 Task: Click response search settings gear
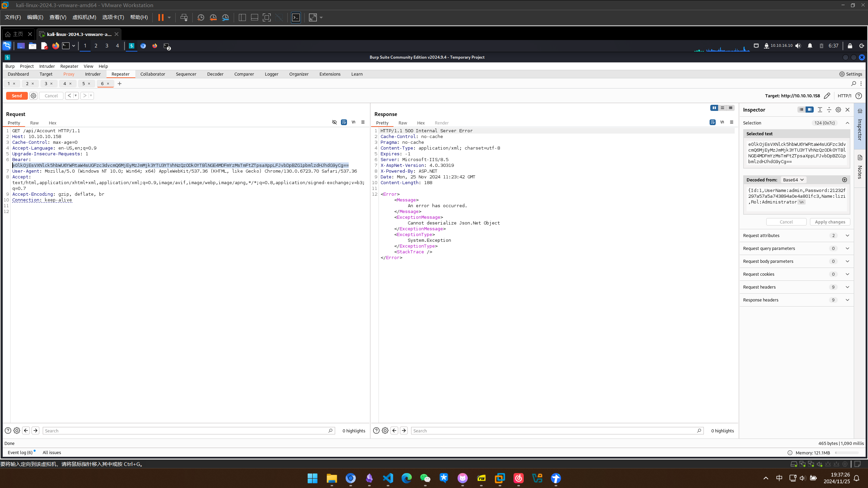(x=385, y=430)
